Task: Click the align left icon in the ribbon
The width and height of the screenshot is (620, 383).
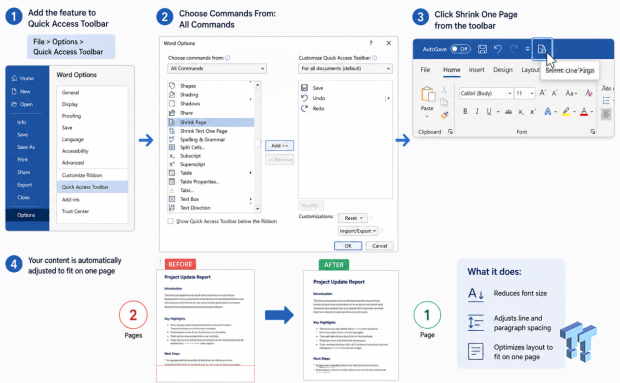Action: pos(606,114)
